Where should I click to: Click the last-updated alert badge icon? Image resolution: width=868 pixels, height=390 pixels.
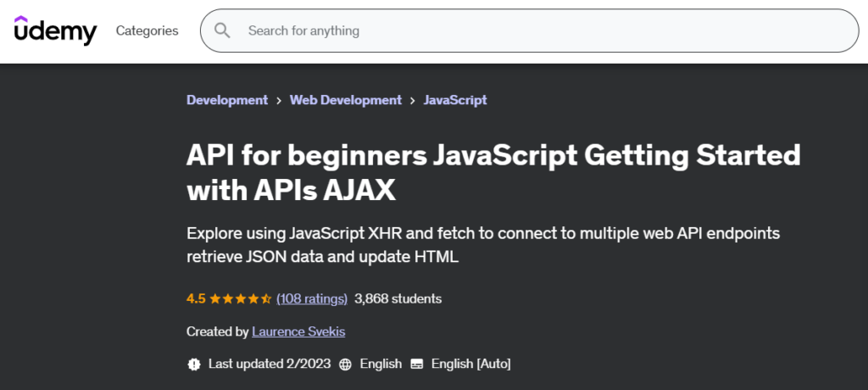(x=194, y=364)
